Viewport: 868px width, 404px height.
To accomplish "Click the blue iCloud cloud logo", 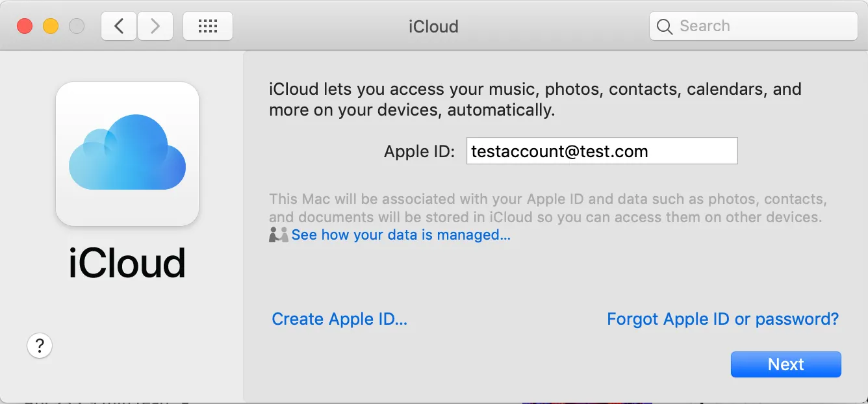I will tap(127, 153).
